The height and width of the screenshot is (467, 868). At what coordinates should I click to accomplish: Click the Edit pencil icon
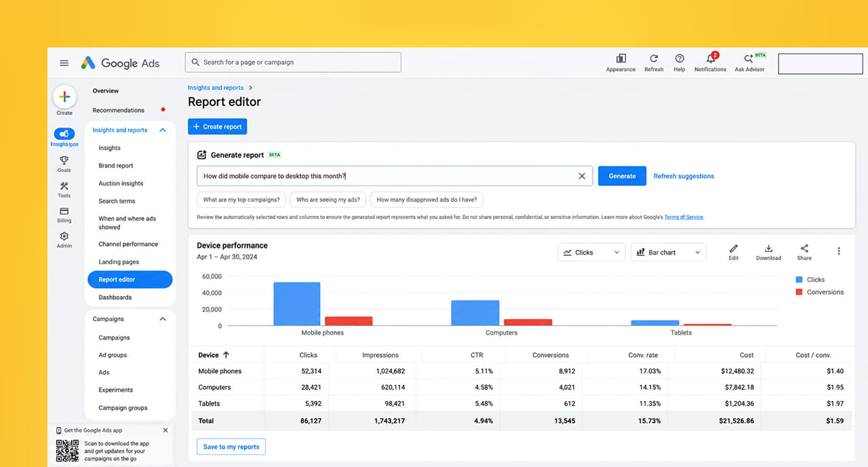pyautogui.click(x=734, y=248)
